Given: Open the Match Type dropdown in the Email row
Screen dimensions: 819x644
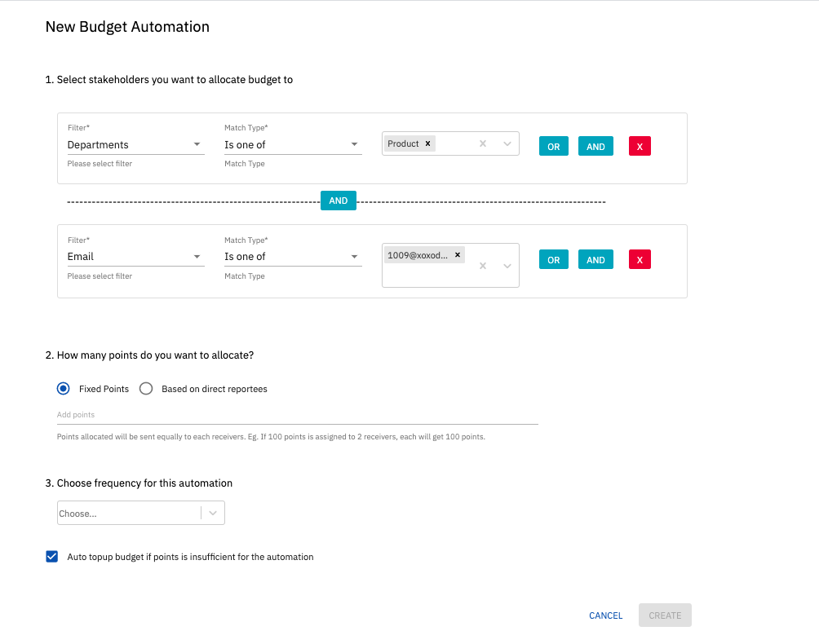Looking at the screenshot, I should pyautogui.click(x=293, y=257).
